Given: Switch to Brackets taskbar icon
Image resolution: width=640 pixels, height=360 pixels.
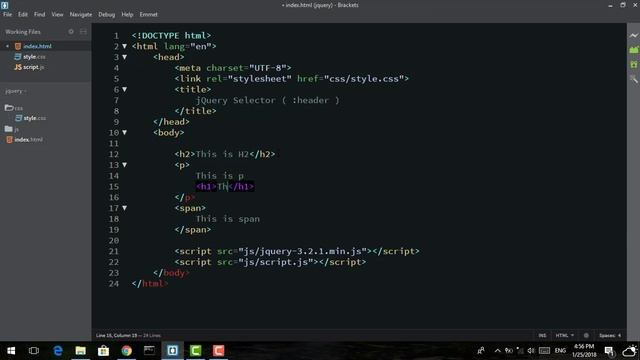Looking at the screenshot, I should tap(172, 351).
